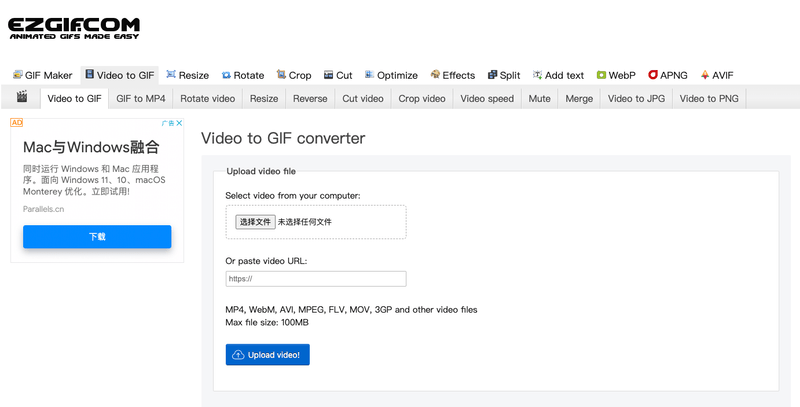This screenshot has height=407, width=800.
Task: Select the Resize tool in top menu
Action: (187, 75)
